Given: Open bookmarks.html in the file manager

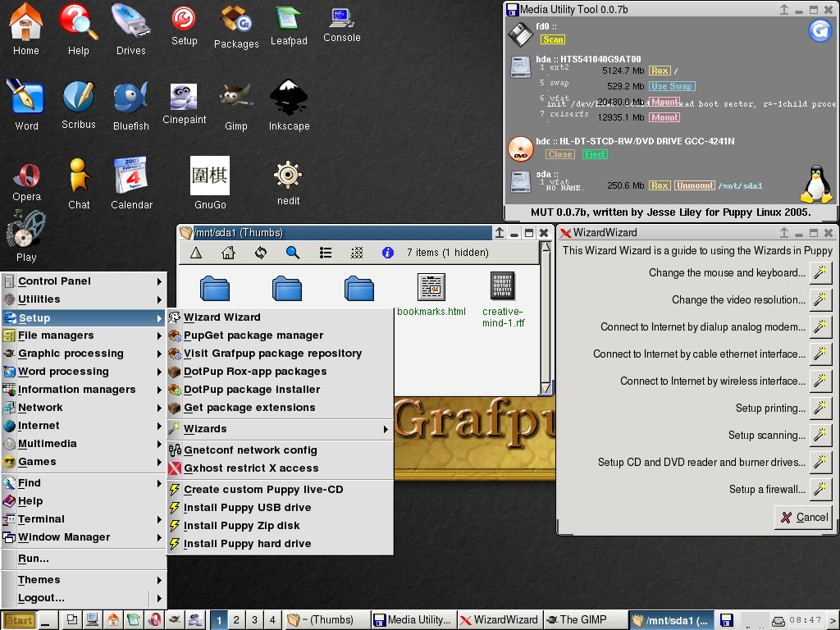Looking at the screenshot, I should pos(431,294).
